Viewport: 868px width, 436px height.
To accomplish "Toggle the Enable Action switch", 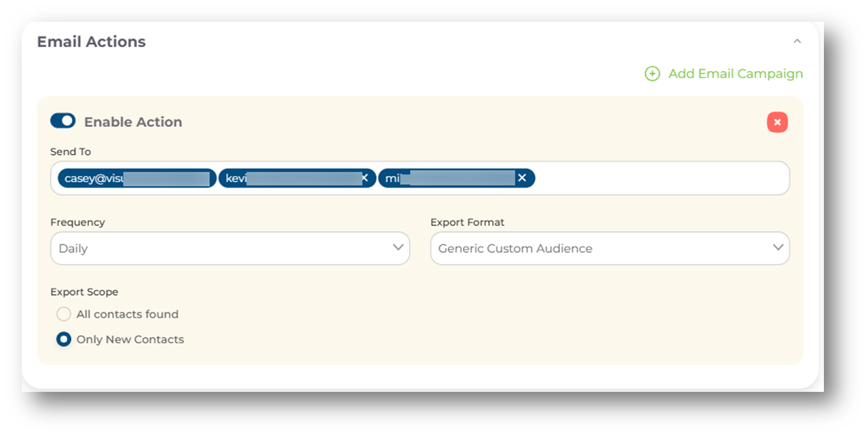I will pyautogui.click(x=63, y=121).
